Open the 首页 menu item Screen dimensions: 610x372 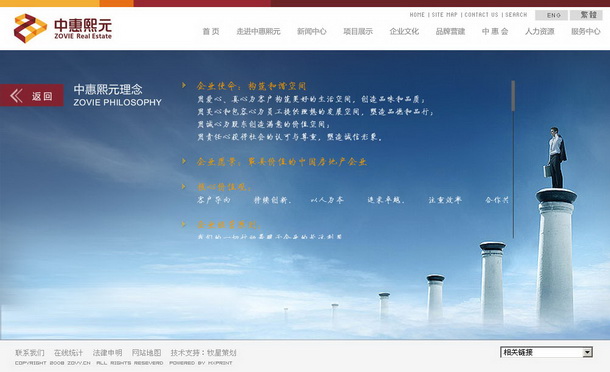pyautogui.click(x=211, y=32)
